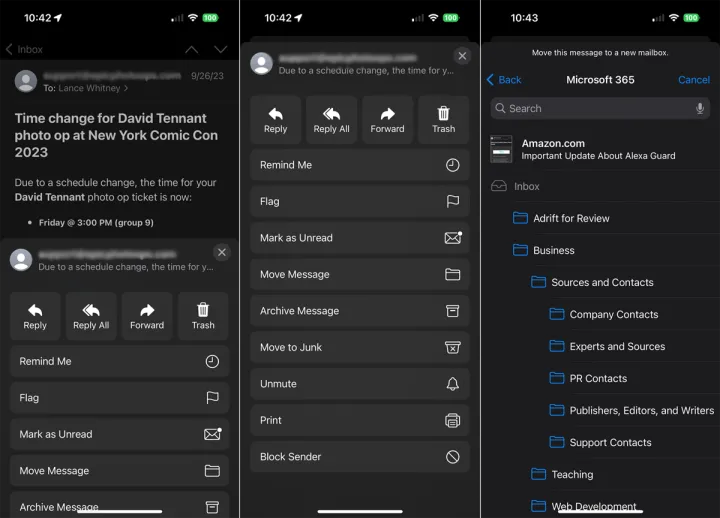Tap the Block Sender circle-slash icon
This screenshot has width=720, height=518.
pos(452,457)
